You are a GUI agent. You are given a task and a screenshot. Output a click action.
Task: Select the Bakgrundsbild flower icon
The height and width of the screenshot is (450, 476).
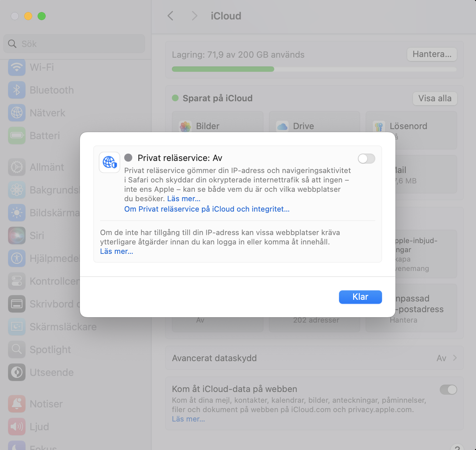tap(17, 190)
